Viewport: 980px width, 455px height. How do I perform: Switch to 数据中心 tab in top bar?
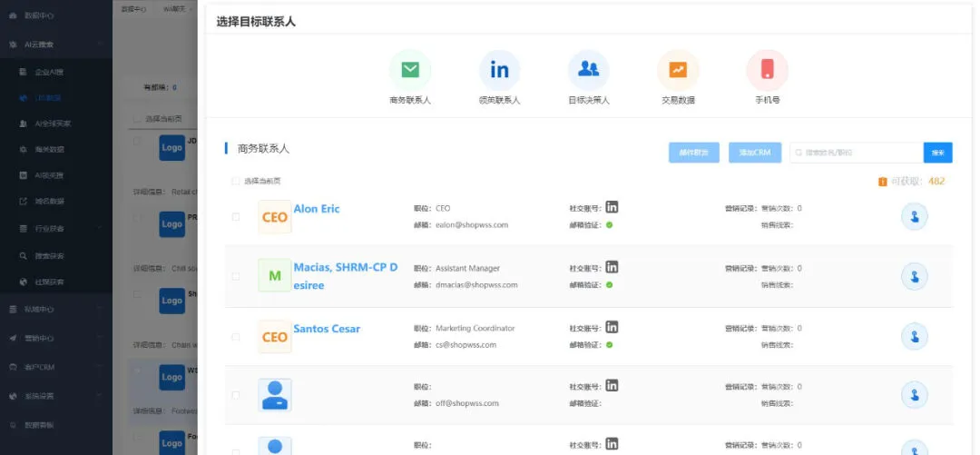tap(133, 9)
